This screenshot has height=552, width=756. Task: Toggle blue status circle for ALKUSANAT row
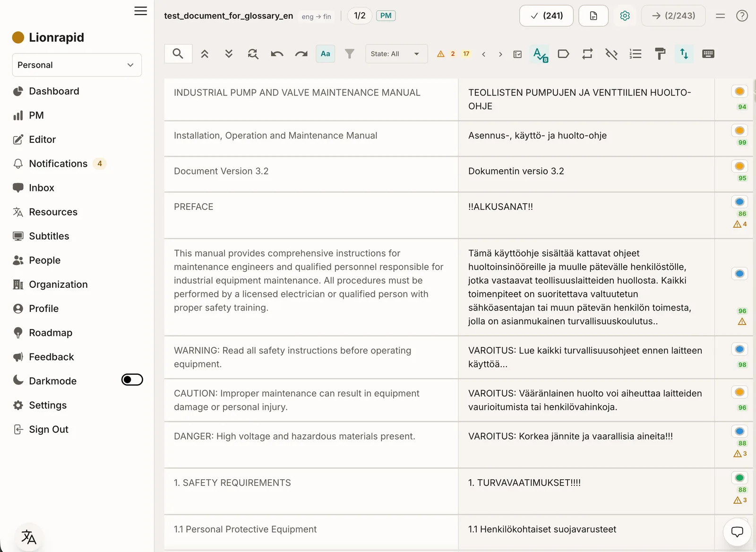click(x=739, y=202)
